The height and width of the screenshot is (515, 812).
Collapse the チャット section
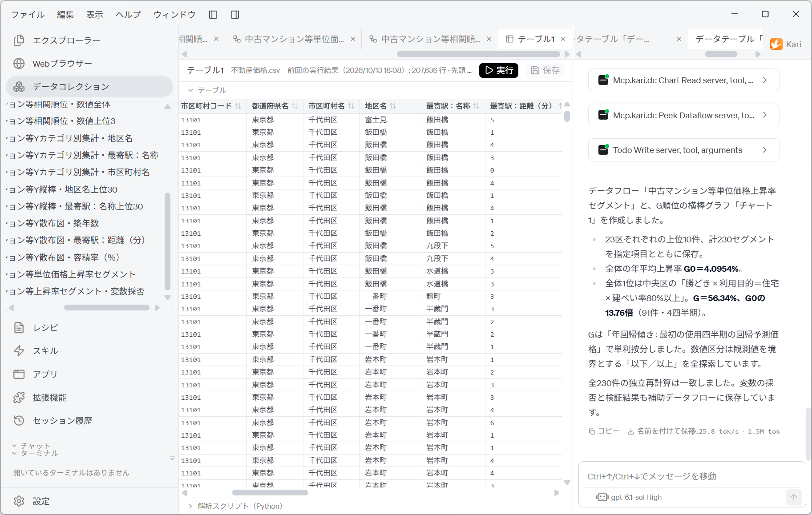click(x=14, y=446)
